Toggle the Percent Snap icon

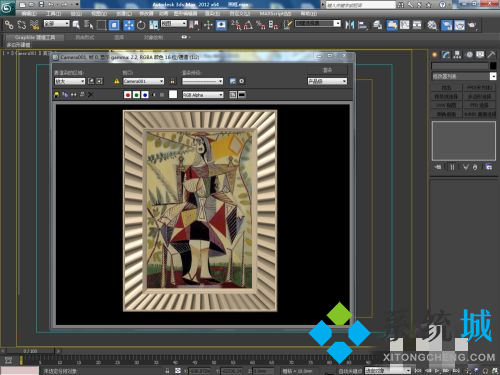click(x=261, y=25)
